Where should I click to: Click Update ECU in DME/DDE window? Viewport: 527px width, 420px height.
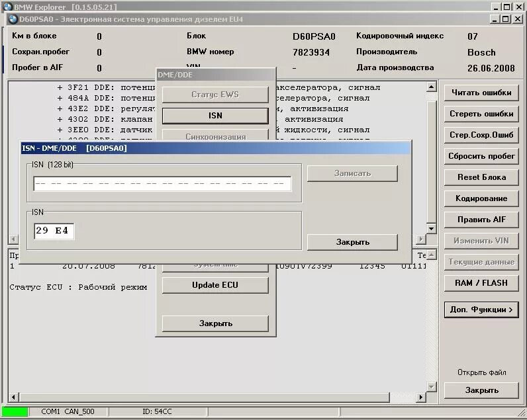tap(215, 285)
